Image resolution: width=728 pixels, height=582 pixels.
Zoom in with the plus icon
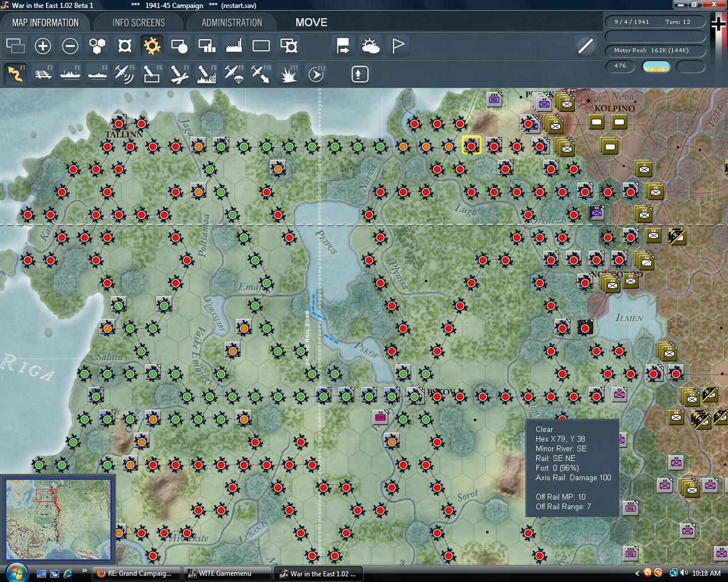tap(43, 45)
